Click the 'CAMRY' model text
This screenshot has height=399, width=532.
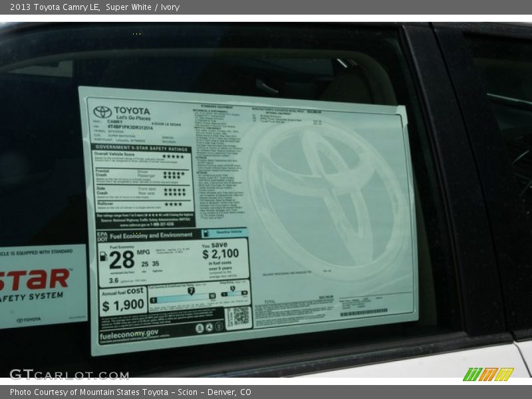(x=115, y=122)
